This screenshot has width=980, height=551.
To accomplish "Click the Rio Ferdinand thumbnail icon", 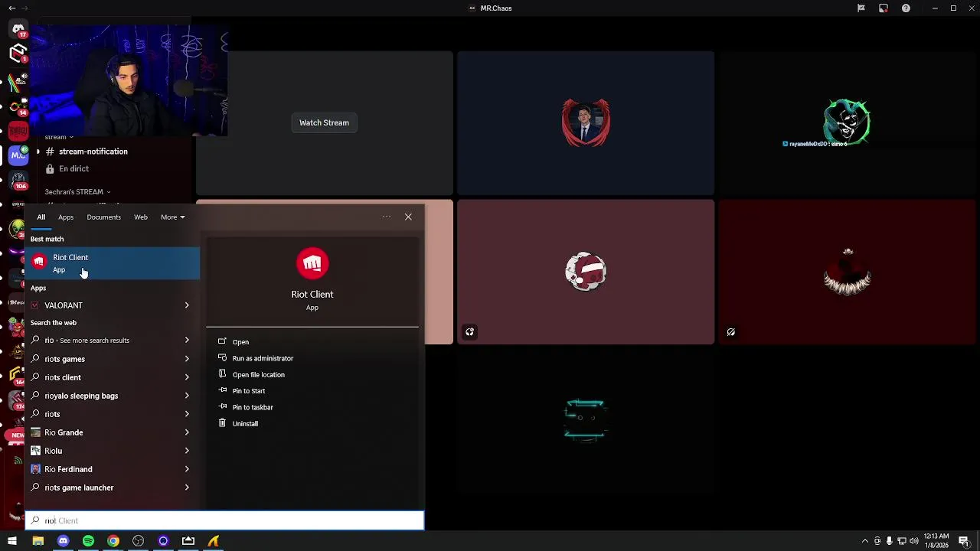I will pyautogui.click(x=35, y=469).
